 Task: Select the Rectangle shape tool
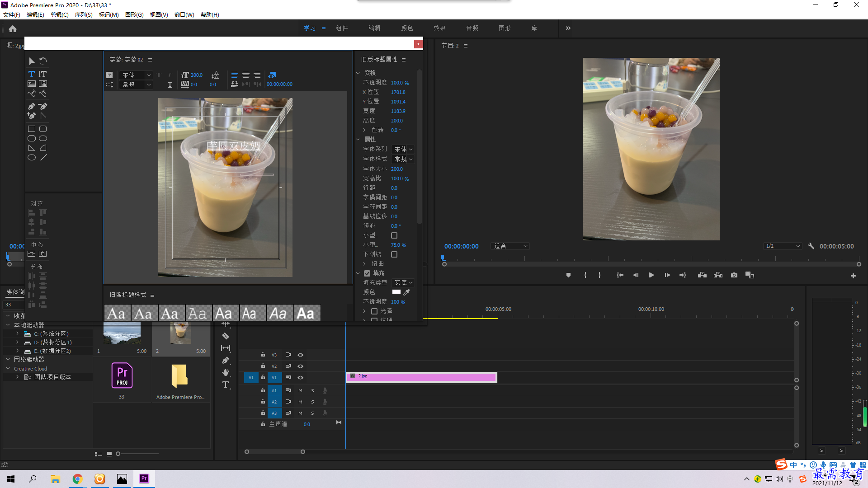point(32,129)
